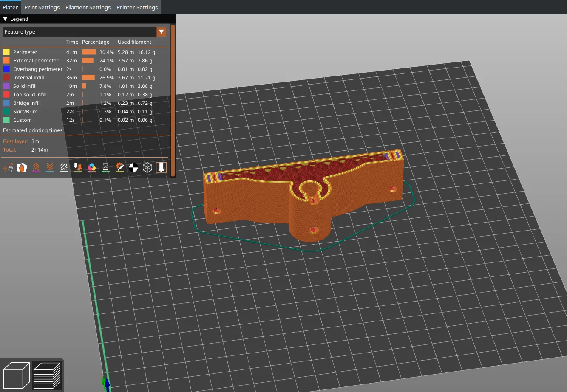Collapse the Legend panel
The image size is (567, 392).
click(x=5, y=19)
